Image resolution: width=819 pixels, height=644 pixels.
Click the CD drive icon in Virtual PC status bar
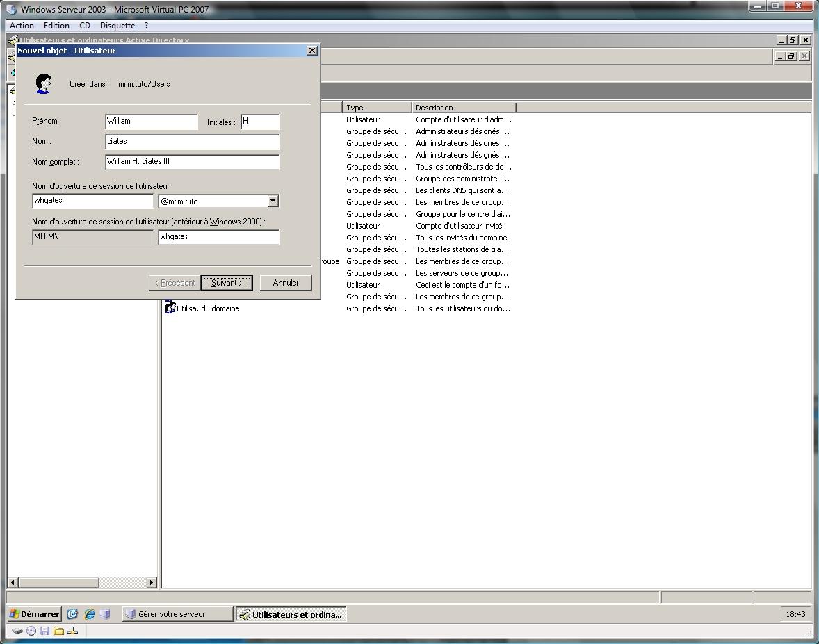(x=31, y=631)
